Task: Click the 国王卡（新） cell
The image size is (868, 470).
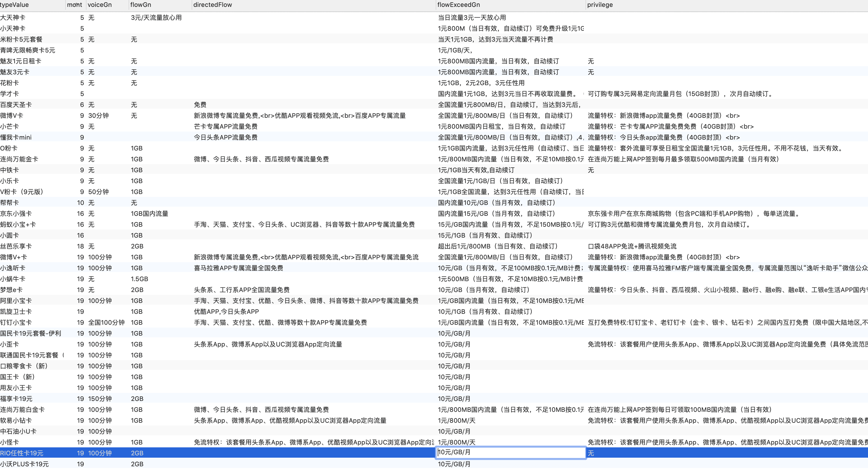Action: pos(17,377)
